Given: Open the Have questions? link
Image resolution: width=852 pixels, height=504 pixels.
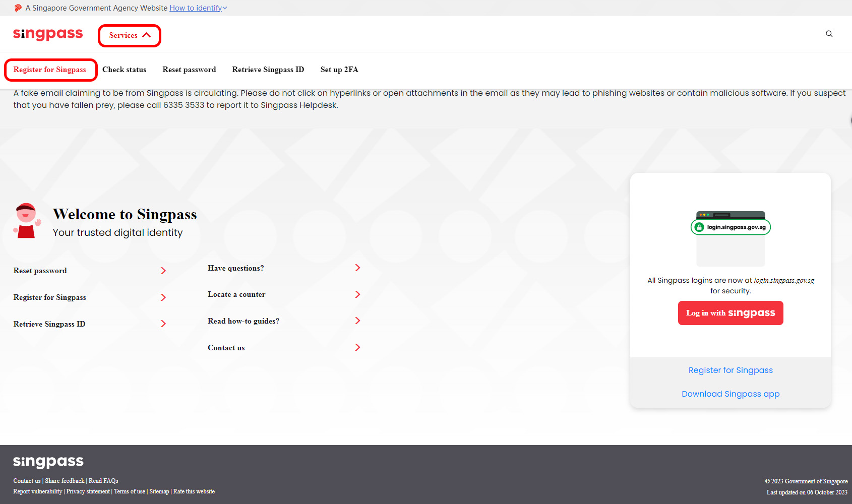Looking at the screenshot, I should coord(236,268).
